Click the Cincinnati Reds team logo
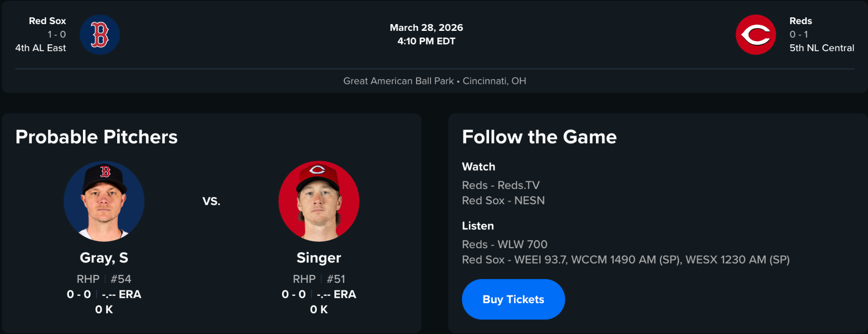868x334 pixels. pos(756,35)
